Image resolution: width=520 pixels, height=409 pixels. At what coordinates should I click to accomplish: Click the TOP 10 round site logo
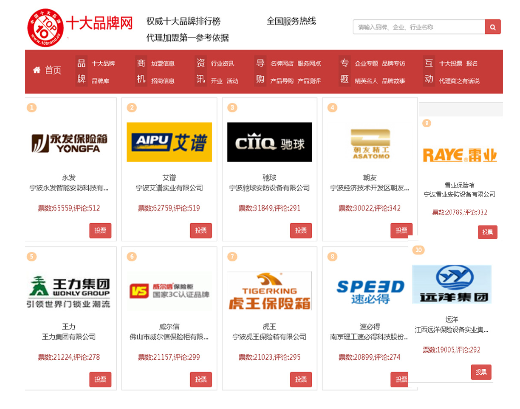(x=45, y=28)
